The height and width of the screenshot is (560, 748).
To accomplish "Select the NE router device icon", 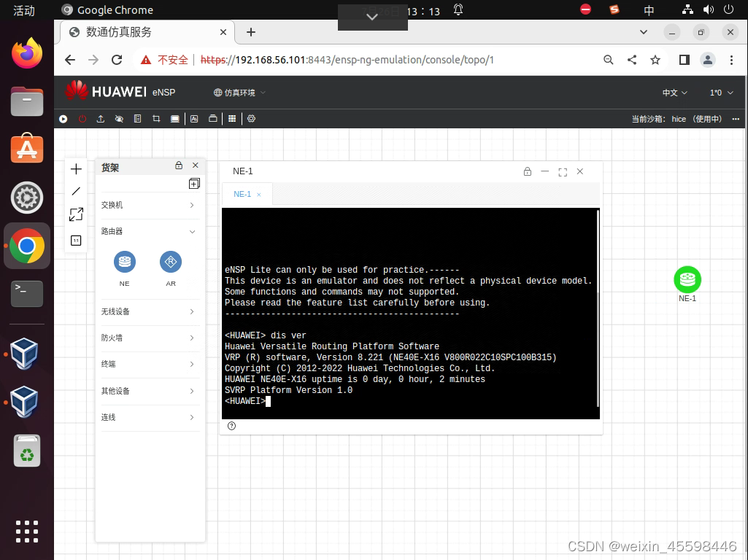I will 125,262.
